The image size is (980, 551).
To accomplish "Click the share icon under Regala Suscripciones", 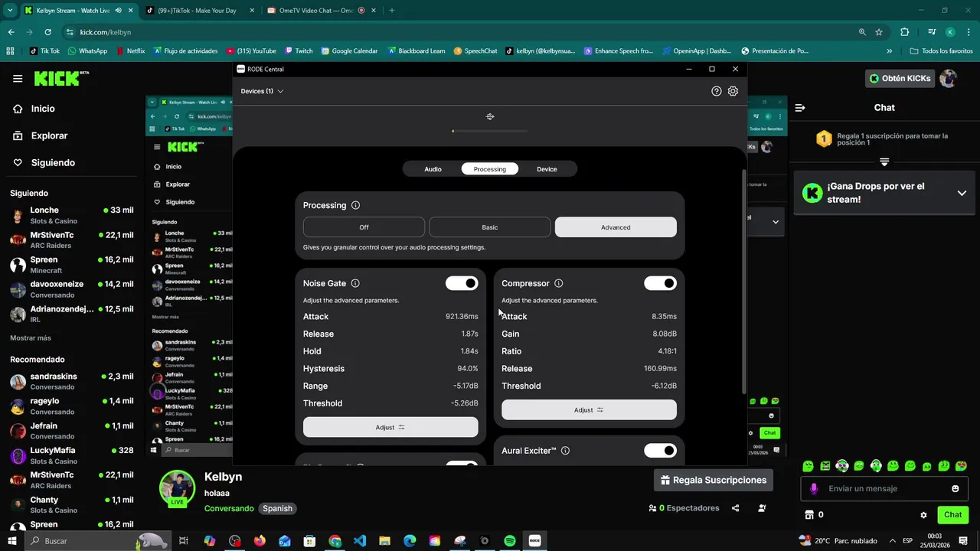I will point(736,508).
